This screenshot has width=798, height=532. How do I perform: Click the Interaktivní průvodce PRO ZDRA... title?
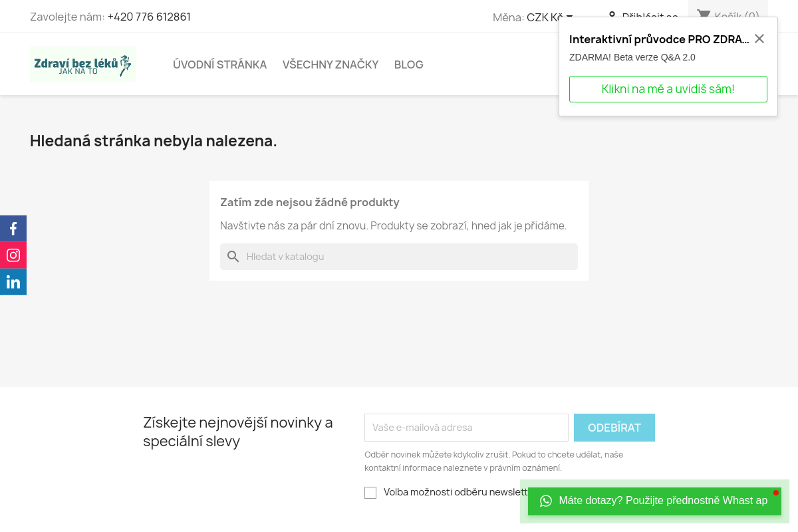pos(659,39)
